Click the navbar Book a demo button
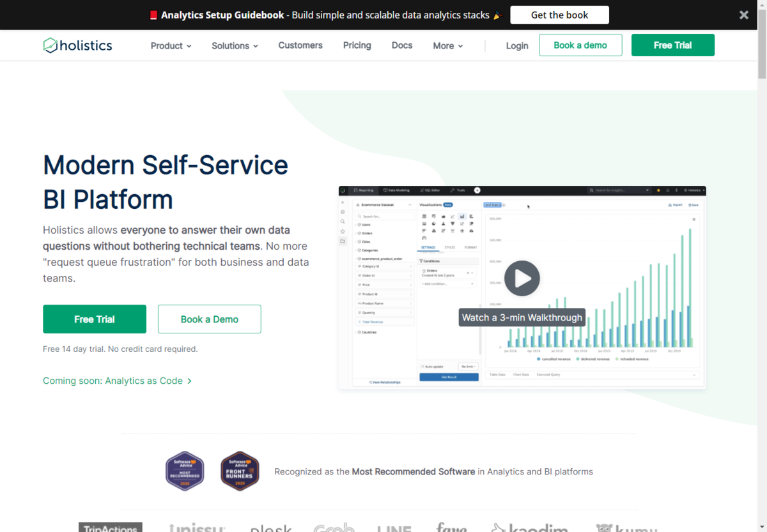 (x=580, y=45)
